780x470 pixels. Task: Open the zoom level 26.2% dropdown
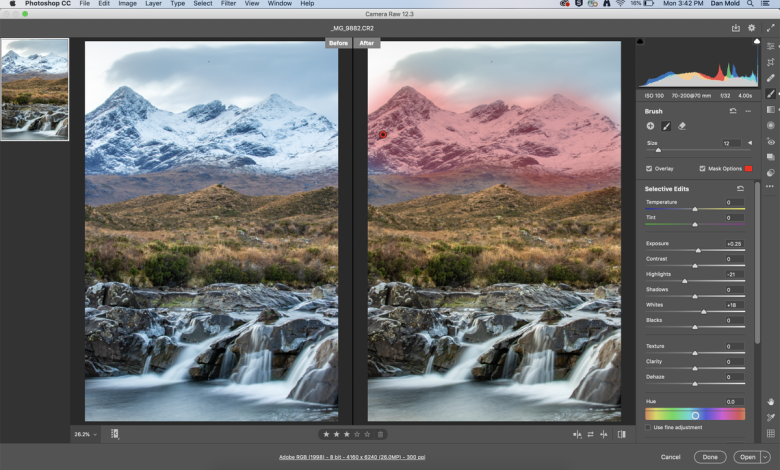86,434
